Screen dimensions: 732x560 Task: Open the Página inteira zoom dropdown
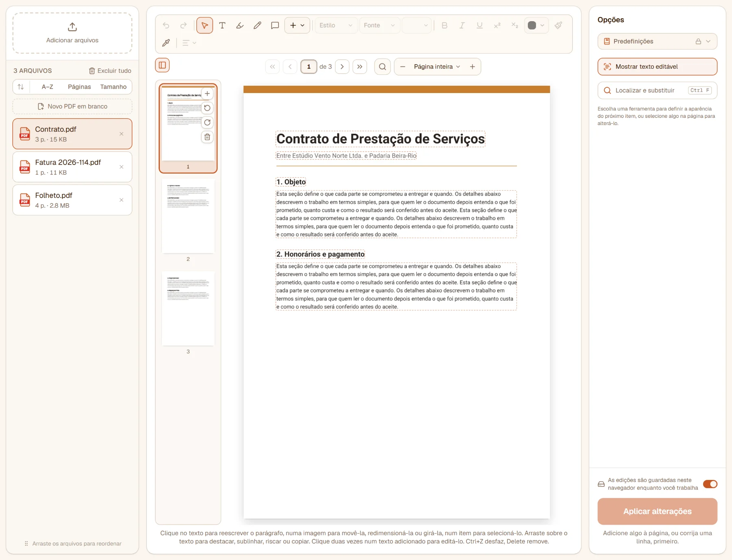click(437, 67)
